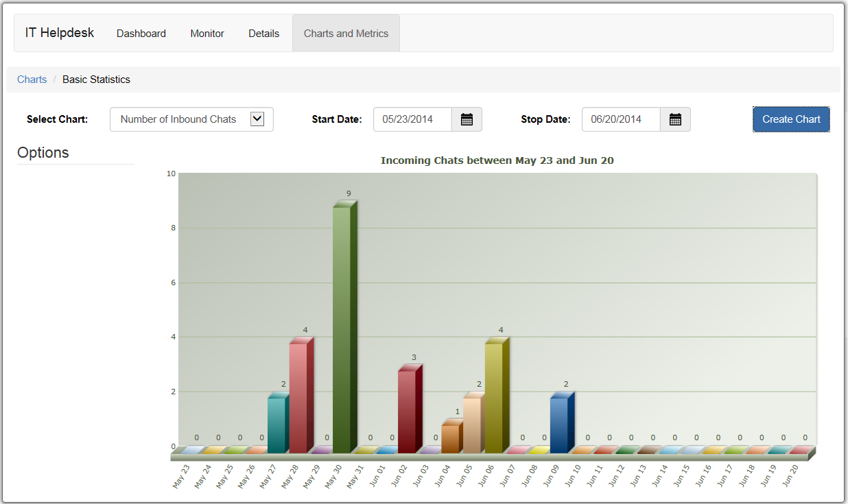The width and height of the screenshot is (848, 504).
Task: Click the Select Chart label
Action: tap(58, 119)
